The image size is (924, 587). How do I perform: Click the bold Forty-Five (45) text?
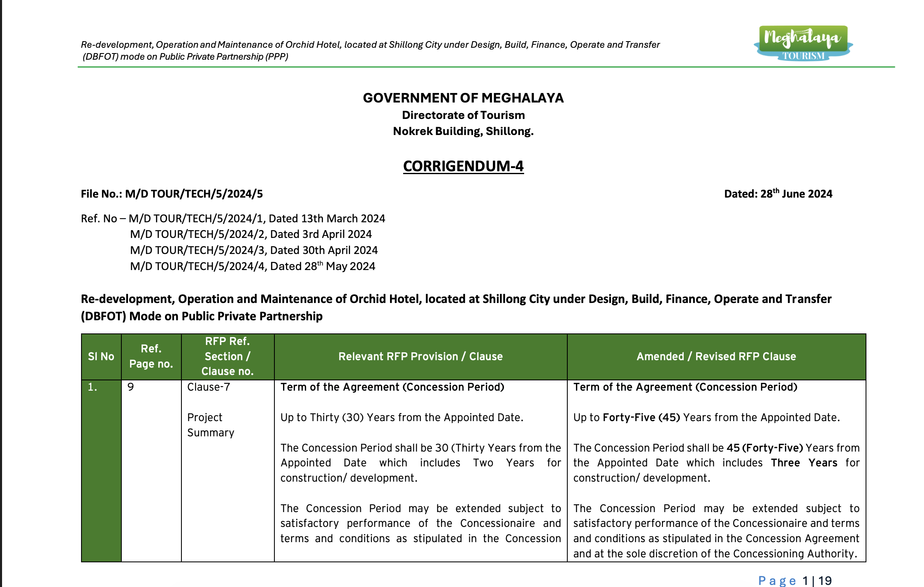(x=641, y=417)
